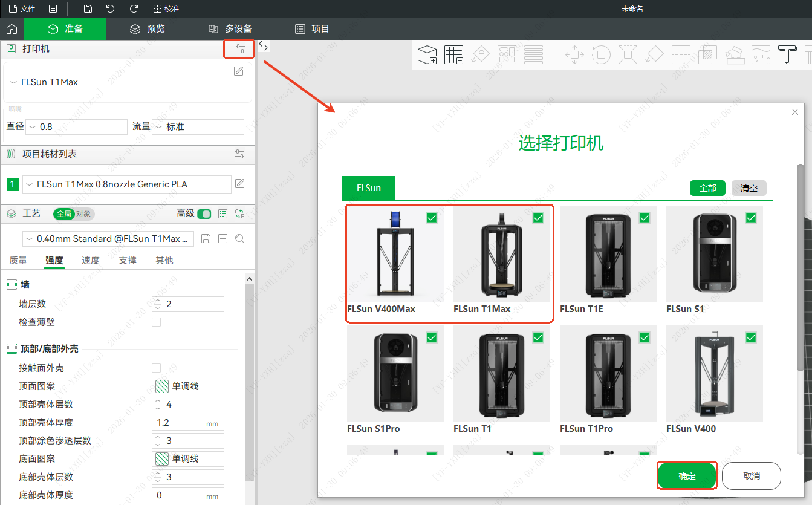Open the 顶面图案 单调线 pattern dropdown
The image size is (812, 505).
coord(187,386)
